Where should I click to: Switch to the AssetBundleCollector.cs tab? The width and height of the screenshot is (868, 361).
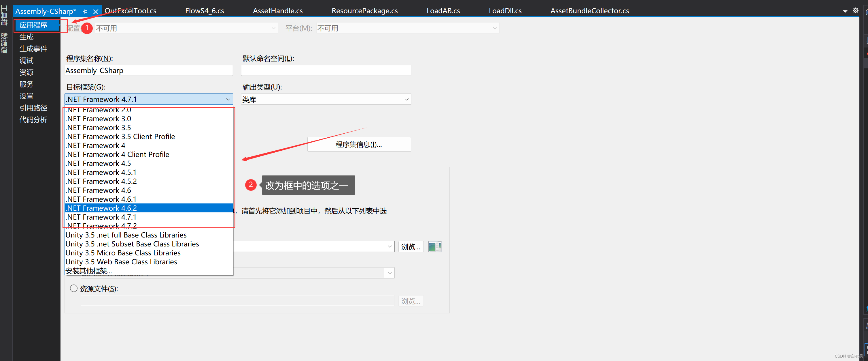(x=589, y=11)
